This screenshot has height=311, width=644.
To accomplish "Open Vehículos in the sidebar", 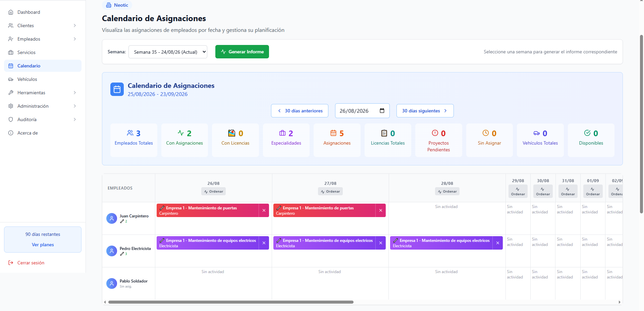I will pyautogui.click(x=43, y=79).
